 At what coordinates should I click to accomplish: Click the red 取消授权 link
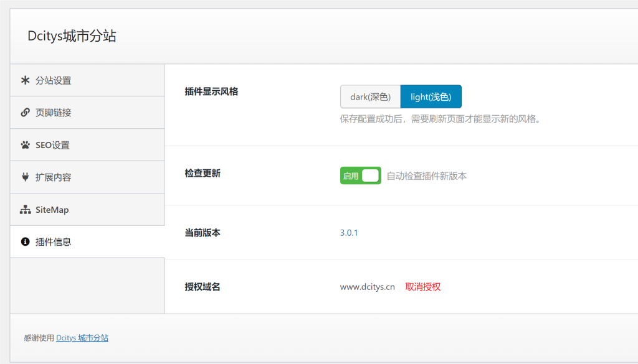(x=423, y=287)
